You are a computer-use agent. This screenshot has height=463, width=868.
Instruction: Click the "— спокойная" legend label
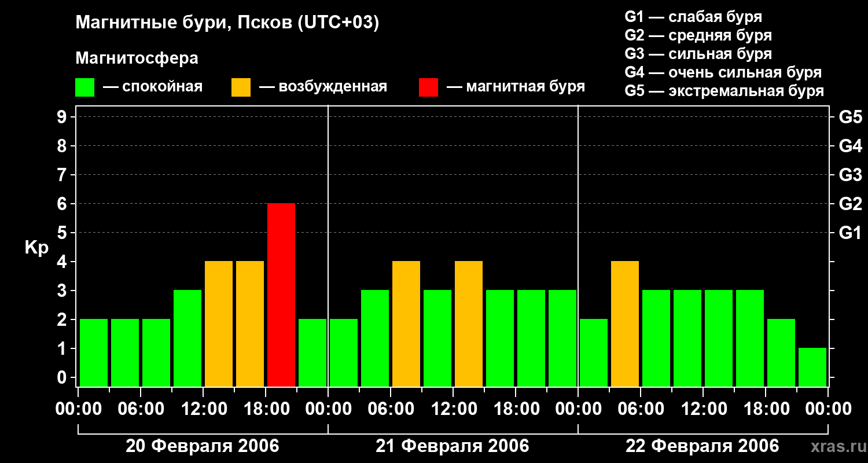(153, 87)
